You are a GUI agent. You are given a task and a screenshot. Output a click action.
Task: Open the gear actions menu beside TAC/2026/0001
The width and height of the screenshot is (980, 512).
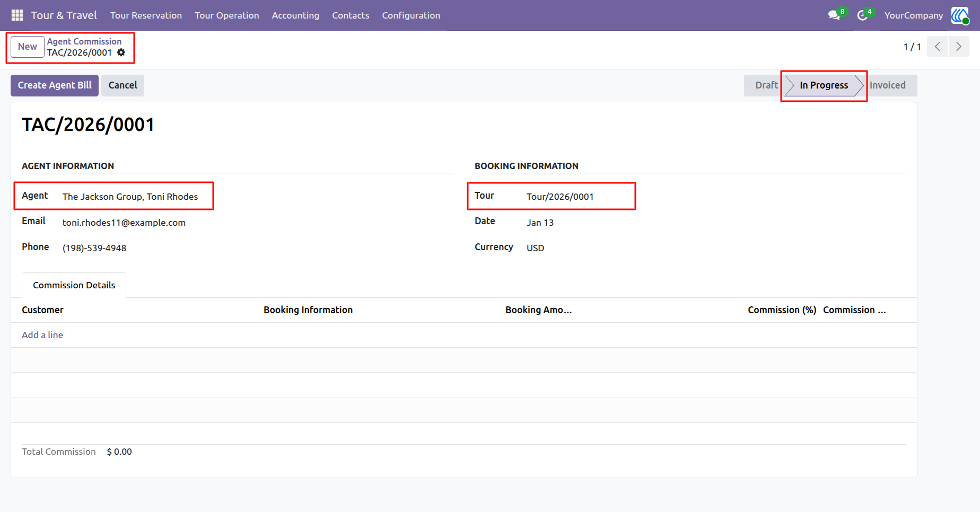tap(121, 52)
